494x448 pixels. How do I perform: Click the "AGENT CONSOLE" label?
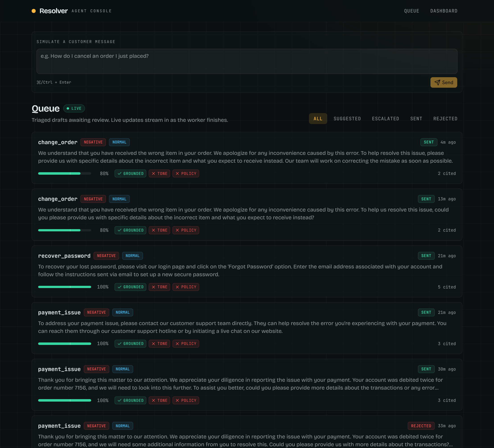pyautogui.click(x=92, y=11)
